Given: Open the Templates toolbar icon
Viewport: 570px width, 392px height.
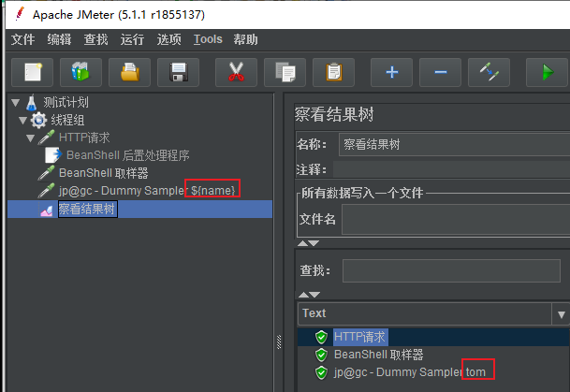Looking at the screenshot, I should click(x=80, y=72).
